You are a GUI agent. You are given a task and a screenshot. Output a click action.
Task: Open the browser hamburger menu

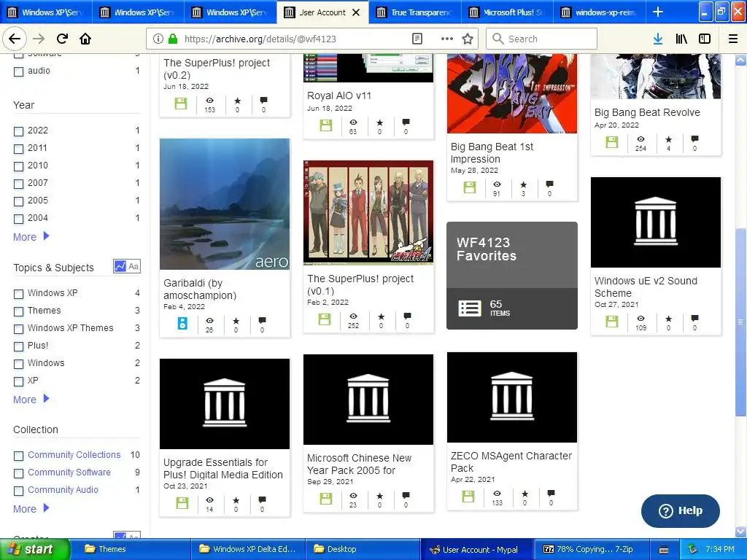733,39
